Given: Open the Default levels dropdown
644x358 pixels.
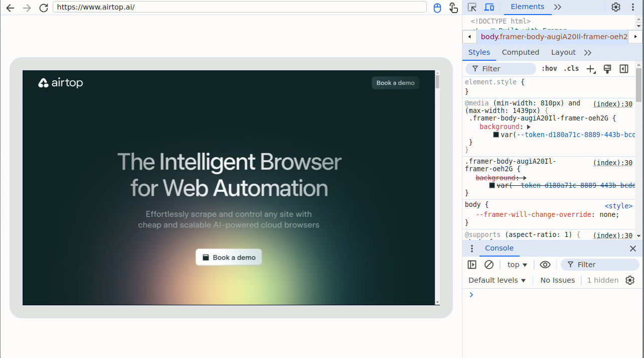Looking at the screenshot, I should pyautogui.click(x=496, y=280).
